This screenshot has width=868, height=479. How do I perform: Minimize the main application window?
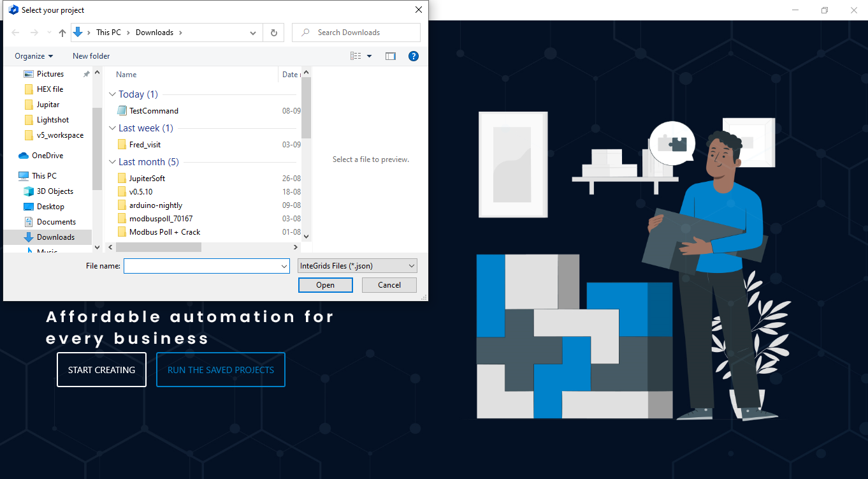(x=796, y=10)
